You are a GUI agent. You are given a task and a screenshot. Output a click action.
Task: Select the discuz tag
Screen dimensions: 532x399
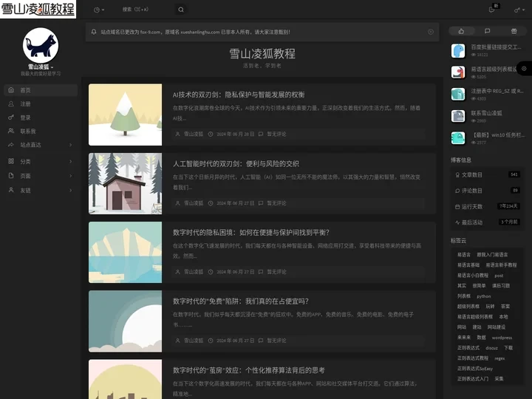[491, 348]
